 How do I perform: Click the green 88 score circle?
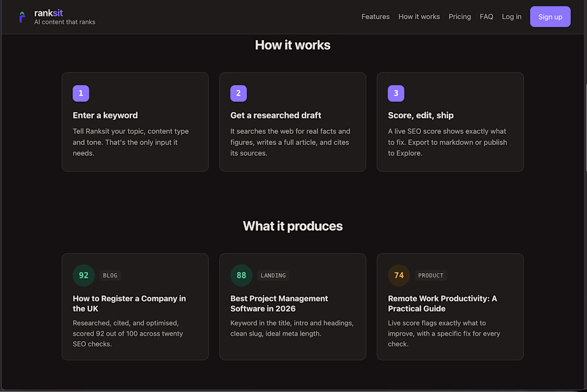tap(241, 275)
